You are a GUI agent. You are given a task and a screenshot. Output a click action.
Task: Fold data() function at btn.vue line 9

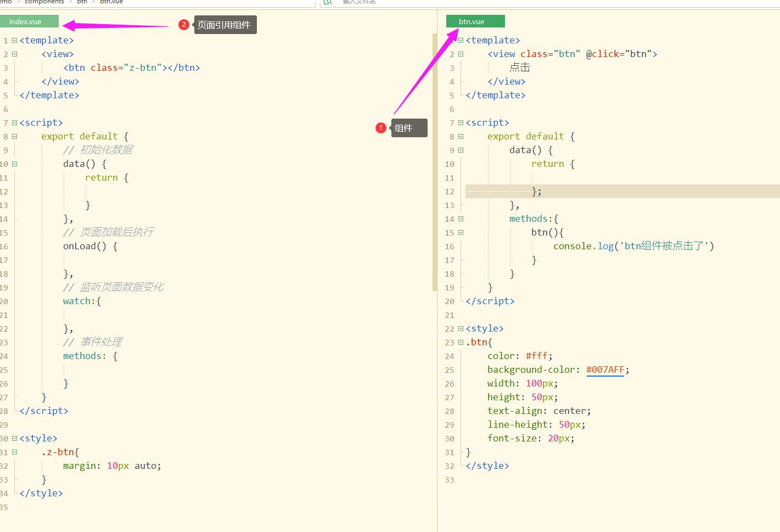(x=461, y=150)
